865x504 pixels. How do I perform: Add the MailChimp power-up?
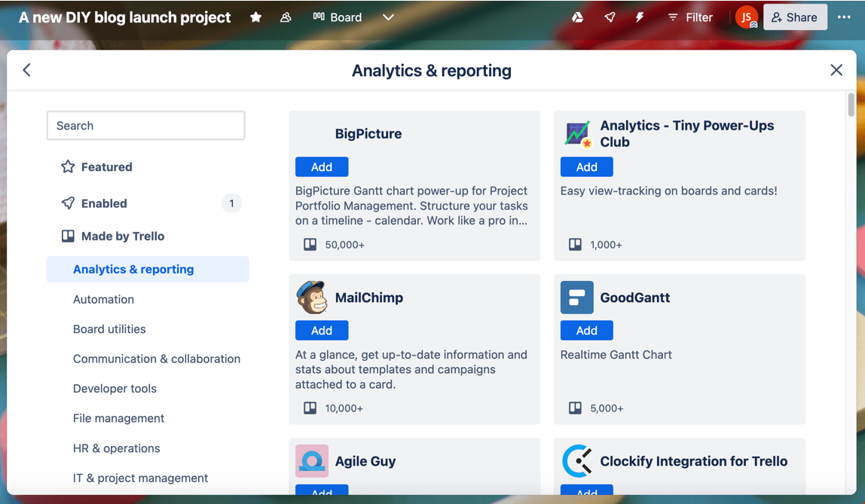pos(322,330)
